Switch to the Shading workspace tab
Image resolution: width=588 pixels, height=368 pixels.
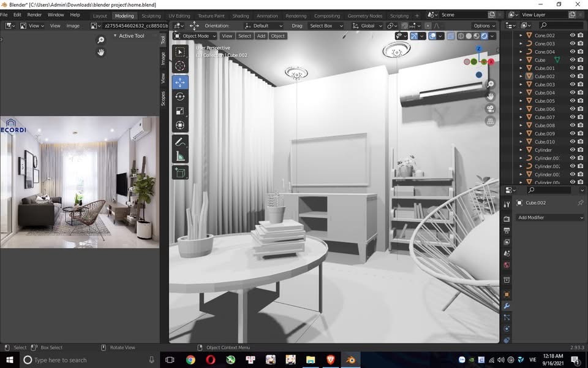point(241,15)
